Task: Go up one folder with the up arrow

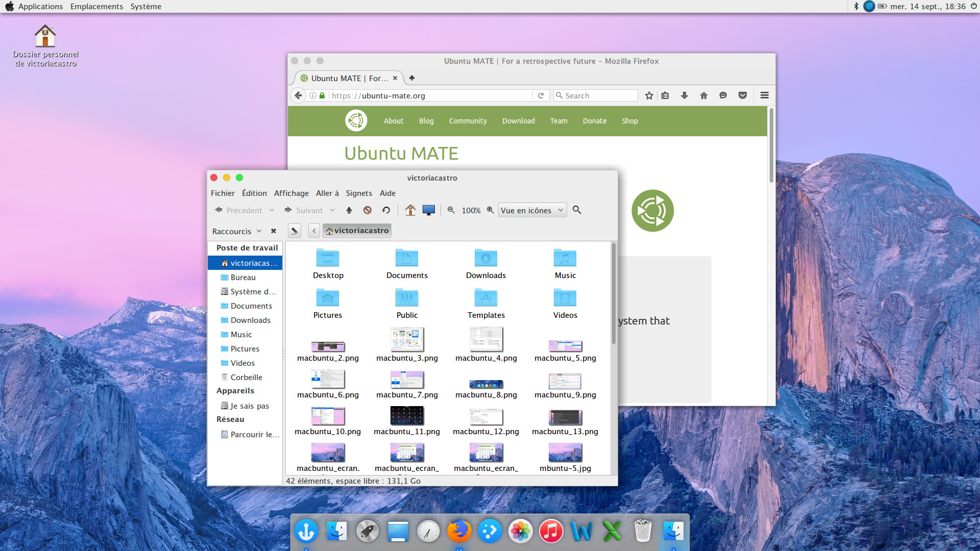Action: [349, 210]
